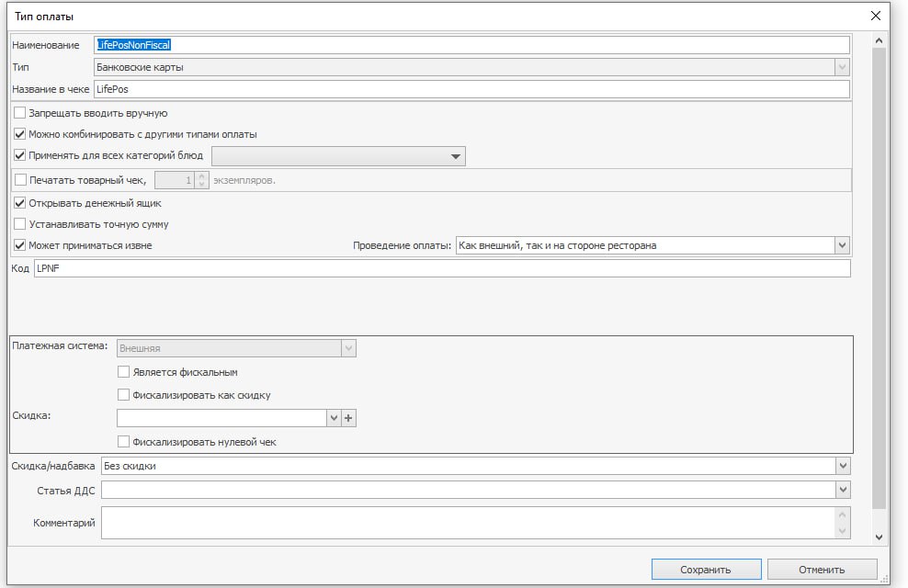Toggle Может приниматься извне checkbox

tap(19, 245)
